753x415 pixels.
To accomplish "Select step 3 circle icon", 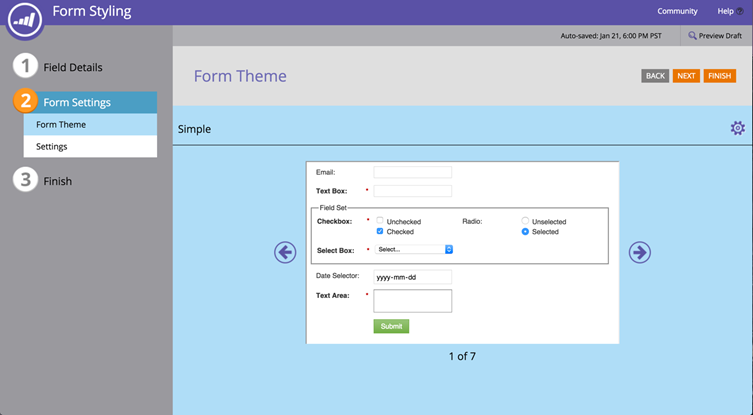I will (x=25, y=181).
